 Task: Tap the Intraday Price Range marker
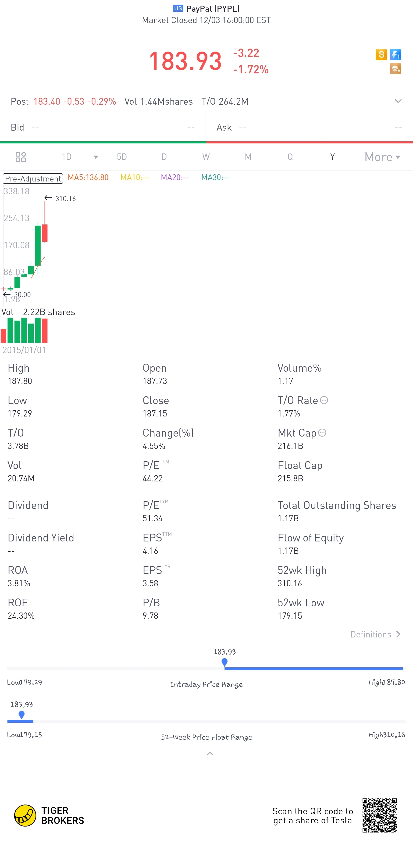(224, 662)
